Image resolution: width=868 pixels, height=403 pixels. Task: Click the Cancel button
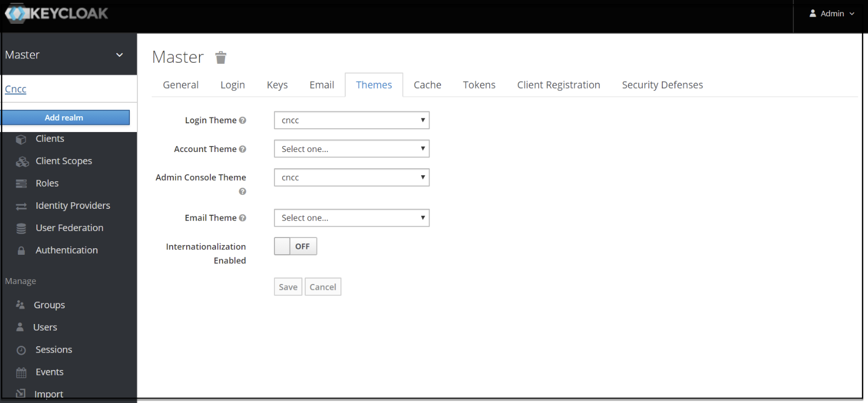(323, 287)
